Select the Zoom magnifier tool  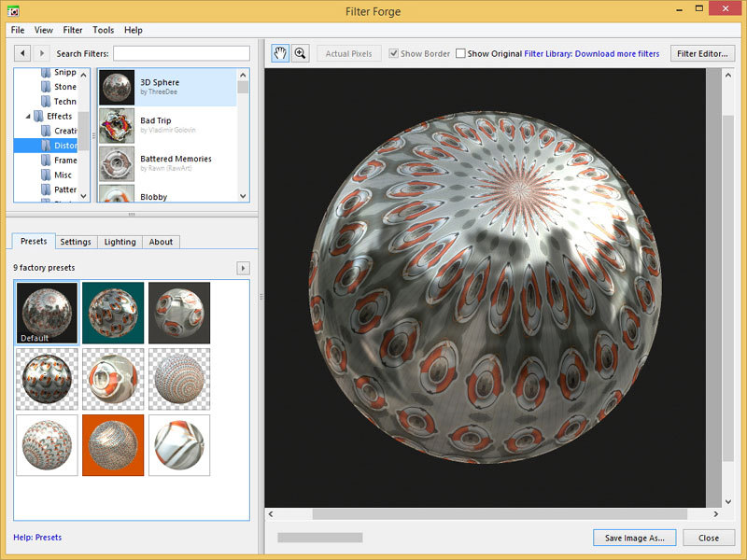(300, 53)
